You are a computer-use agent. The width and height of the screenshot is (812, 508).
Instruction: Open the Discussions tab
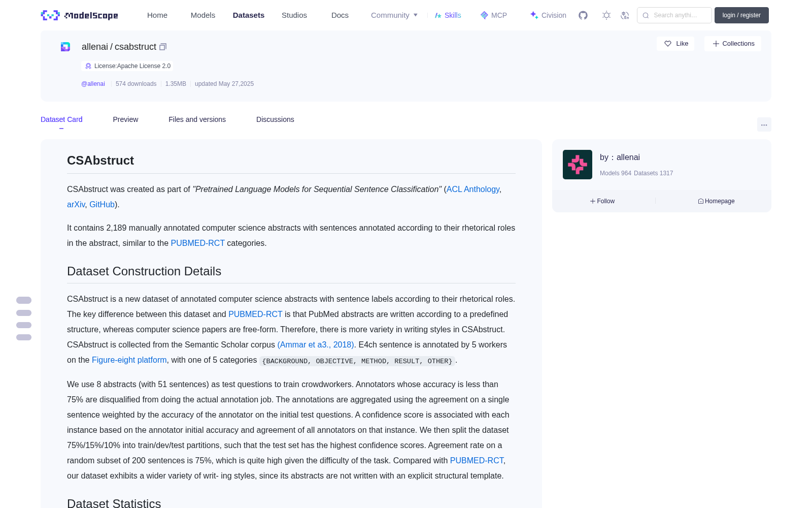(275, 119)
